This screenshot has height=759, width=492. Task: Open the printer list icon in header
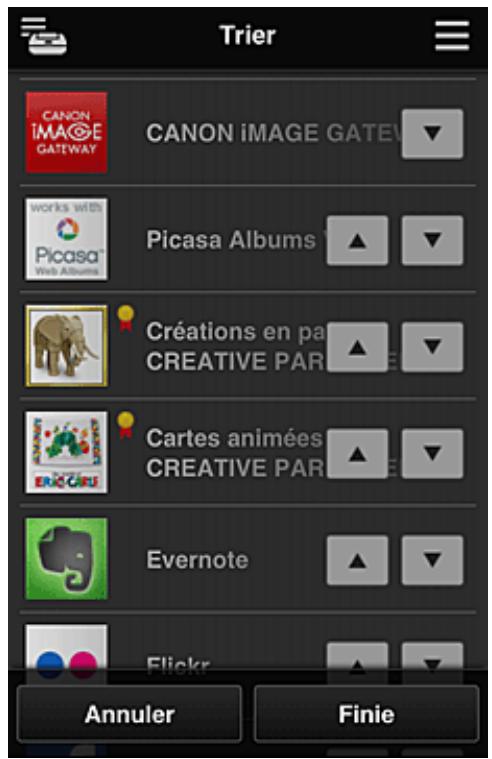click(x=44, y=36)
